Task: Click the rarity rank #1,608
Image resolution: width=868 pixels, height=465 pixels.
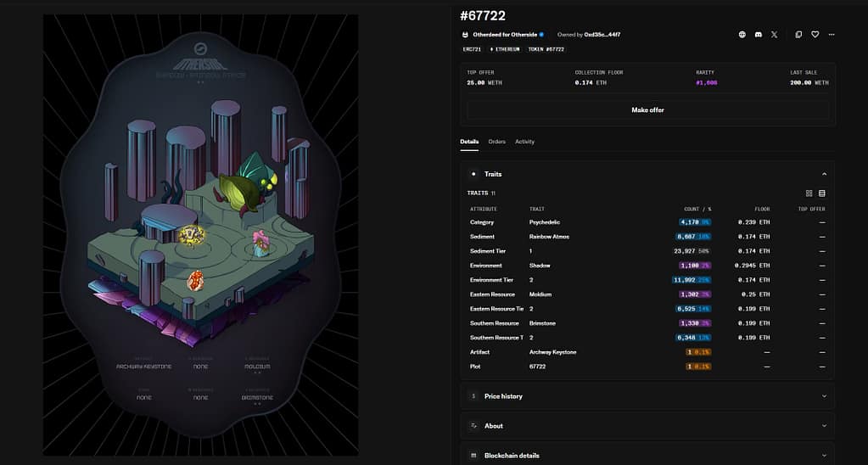Action: (706, 83)
